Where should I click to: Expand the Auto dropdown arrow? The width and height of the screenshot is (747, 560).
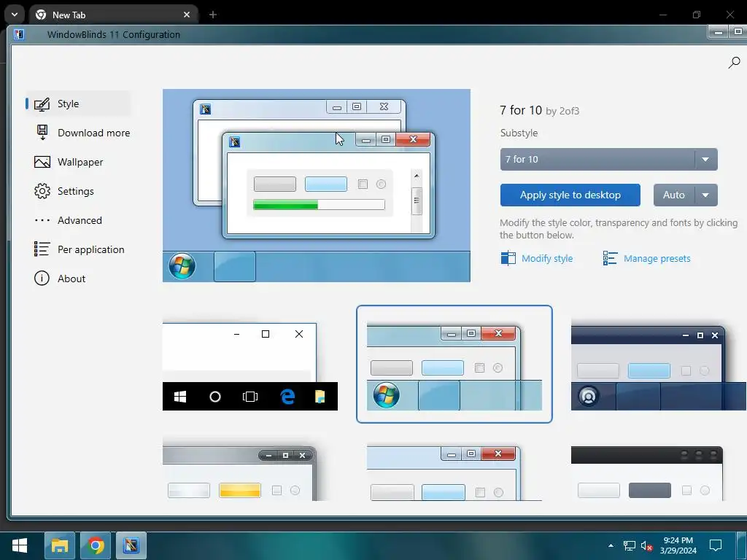706,195
